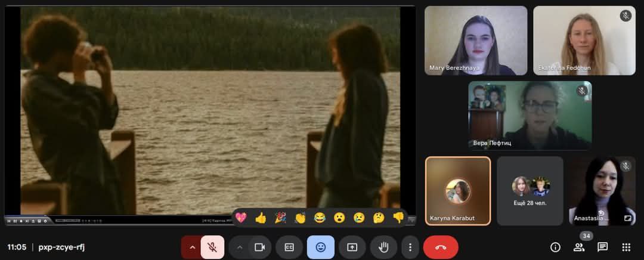Send the clapping hands reaction
Image resolution: width=644 pixels, height=260 pixels.
tap(300, 218)
